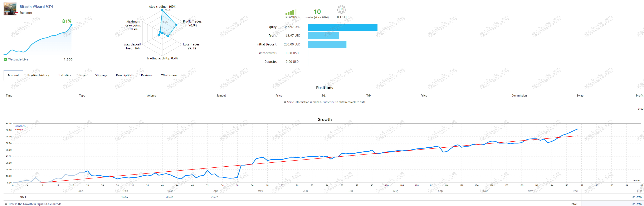Image resolution: width=644 pixels, height=206 pixels.
Task: Click the Trading activity 0.4% label
Action: click(x=162, y=59)
